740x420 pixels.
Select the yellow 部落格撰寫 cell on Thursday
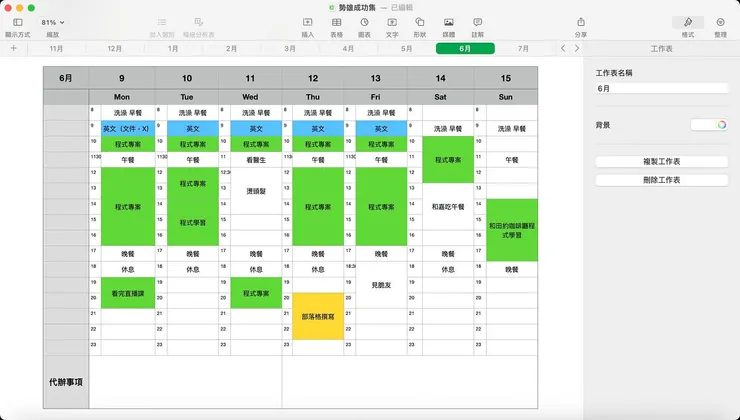tap(318, 316)
